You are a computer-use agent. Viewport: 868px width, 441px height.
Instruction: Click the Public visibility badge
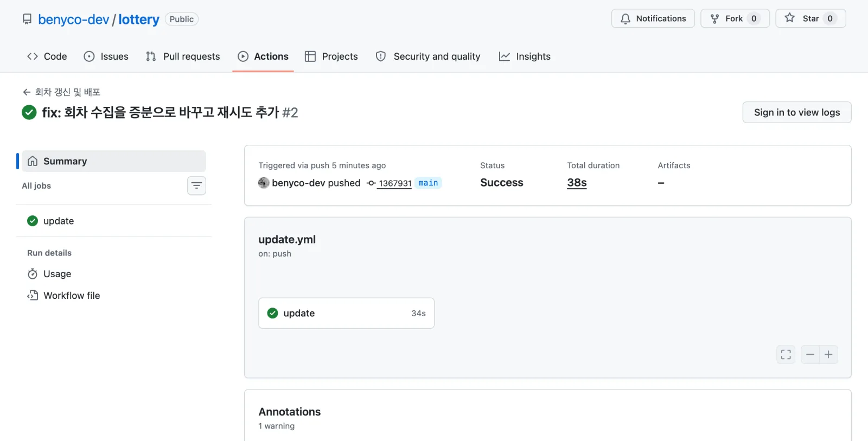pos(182,19)
